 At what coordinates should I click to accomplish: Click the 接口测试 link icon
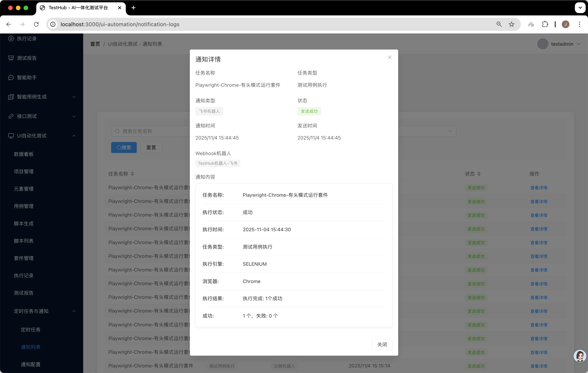[11, 116]
